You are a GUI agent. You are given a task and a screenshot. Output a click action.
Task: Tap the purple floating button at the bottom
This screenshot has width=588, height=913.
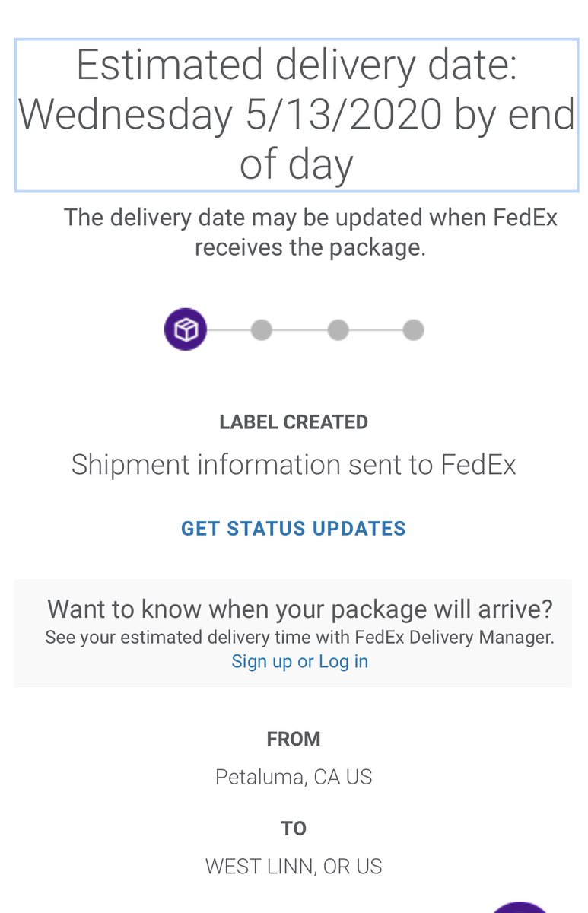[520, 907]
